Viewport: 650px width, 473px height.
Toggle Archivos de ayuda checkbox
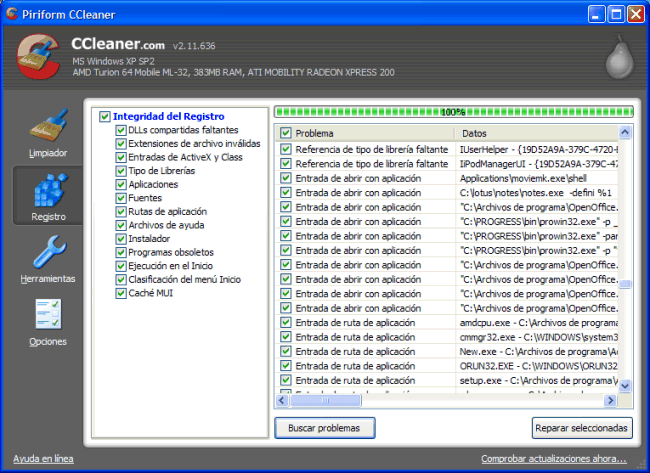pos(121,226)
